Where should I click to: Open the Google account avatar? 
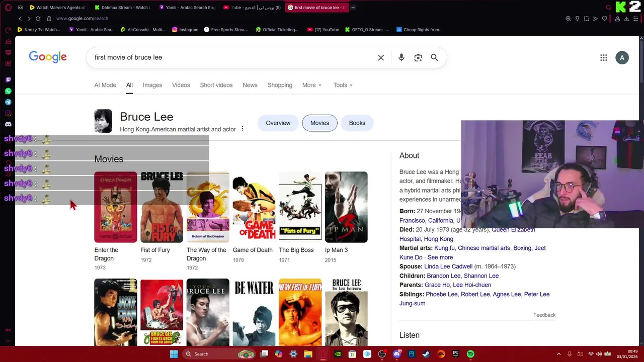pos(622,58)
